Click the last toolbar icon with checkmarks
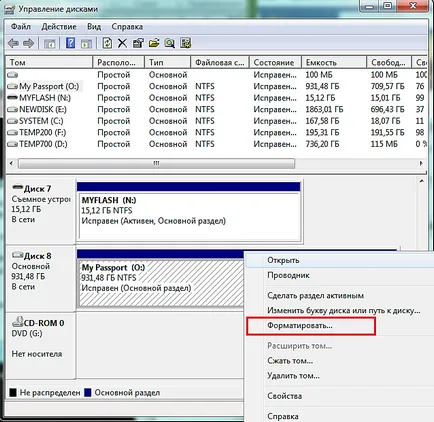The image size is (434, 422). click(185, 43)
